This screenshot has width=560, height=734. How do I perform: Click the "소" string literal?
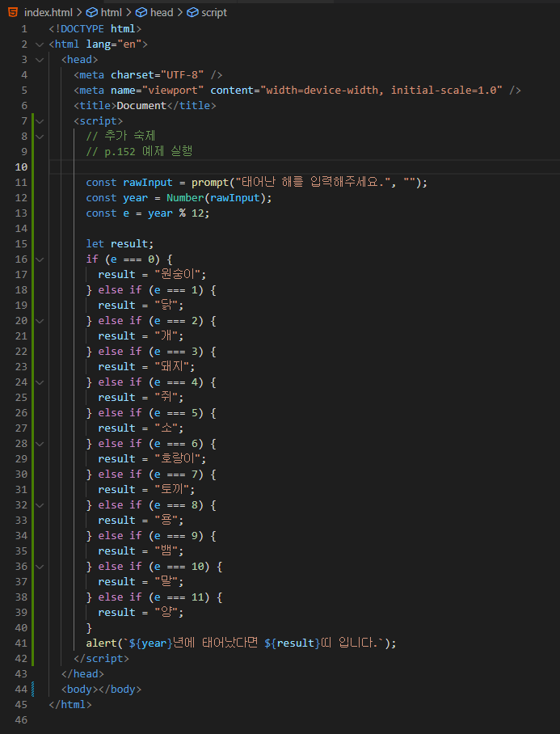(x=166, y=428)
